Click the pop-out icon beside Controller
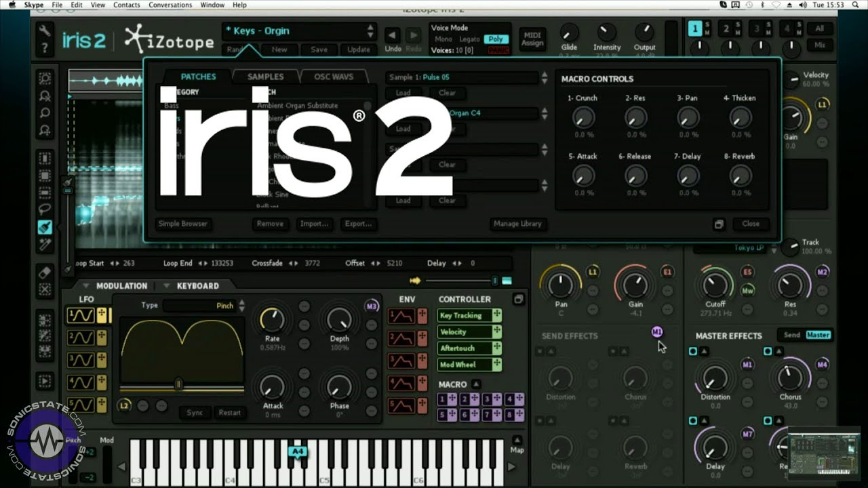 pyautogui.click(x=519, y=299)
